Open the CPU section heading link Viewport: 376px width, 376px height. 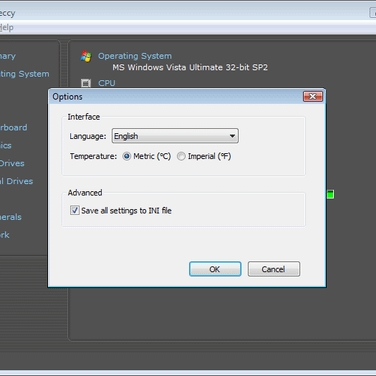tap(107, 83)
